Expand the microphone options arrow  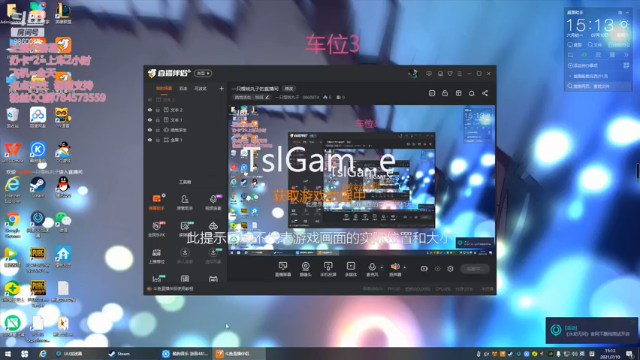(382, 268)
